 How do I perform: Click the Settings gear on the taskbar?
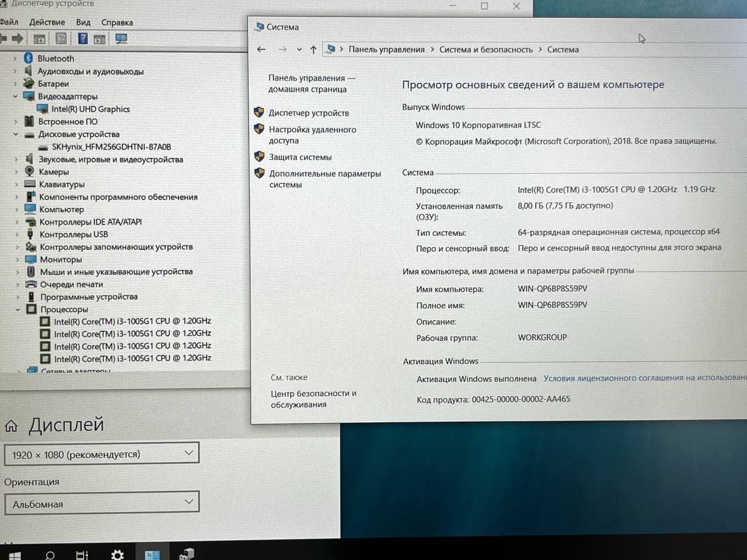(x=117, y=555)
